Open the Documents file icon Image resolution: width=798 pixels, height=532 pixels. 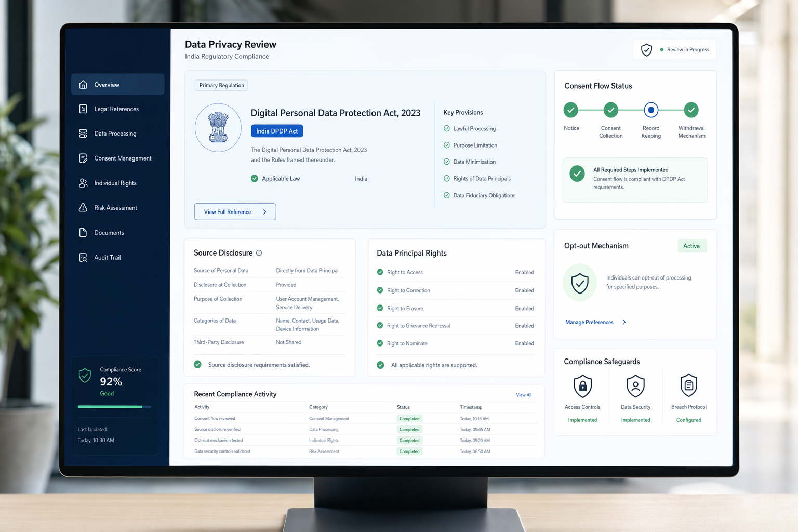tap(83, 232)
